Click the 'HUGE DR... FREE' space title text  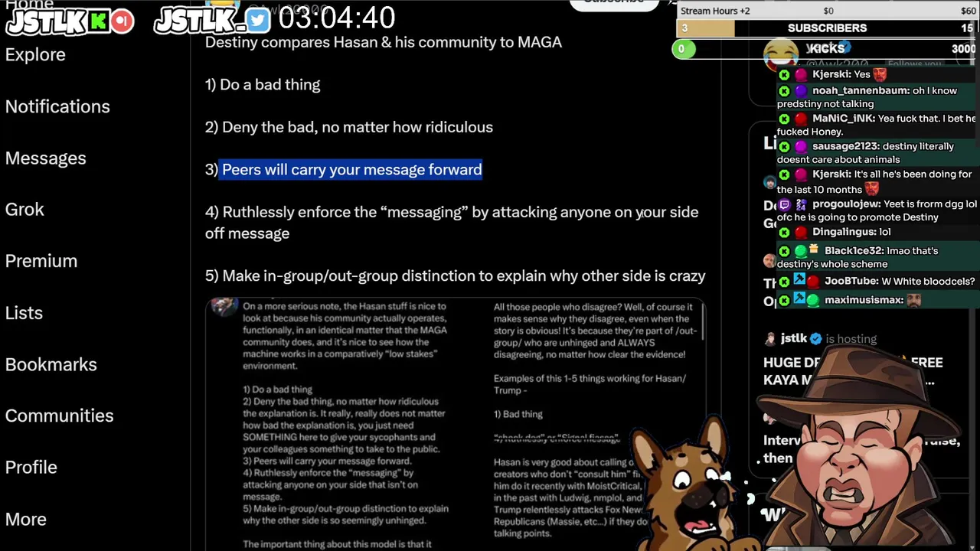pos(853,370)
